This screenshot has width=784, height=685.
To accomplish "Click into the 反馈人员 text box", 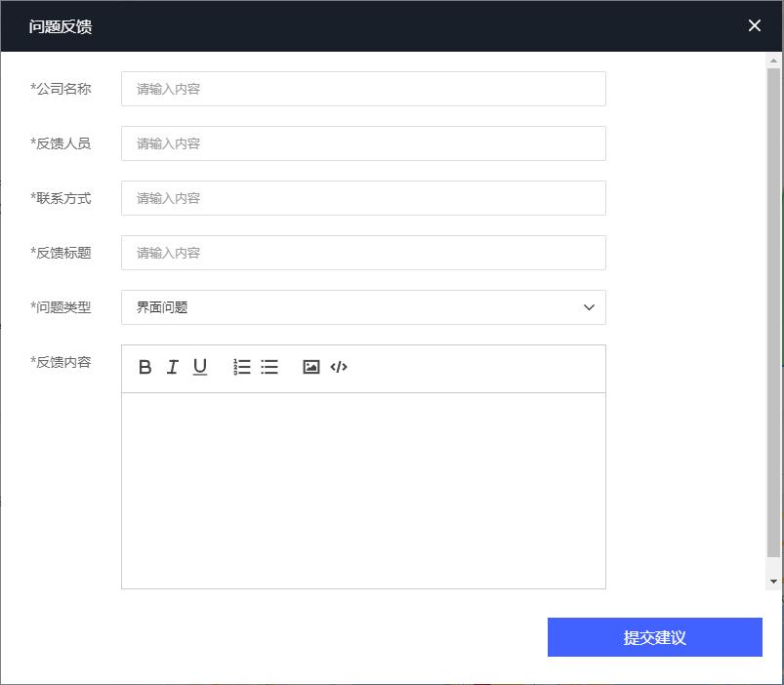I will coord(363,143).
